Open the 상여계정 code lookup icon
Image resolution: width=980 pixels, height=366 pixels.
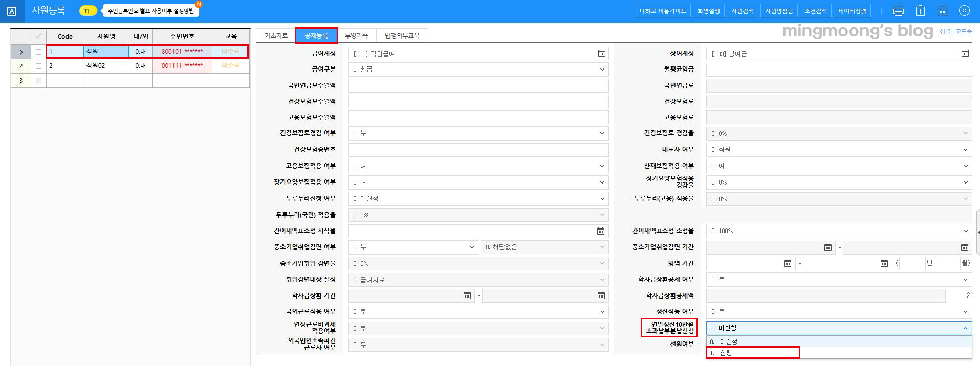pyautogui.click(x=965, y=53)
